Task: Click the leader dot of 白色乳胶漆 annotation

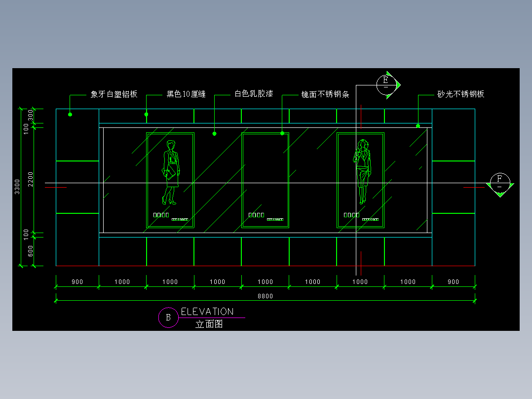Action: point(214,134)
